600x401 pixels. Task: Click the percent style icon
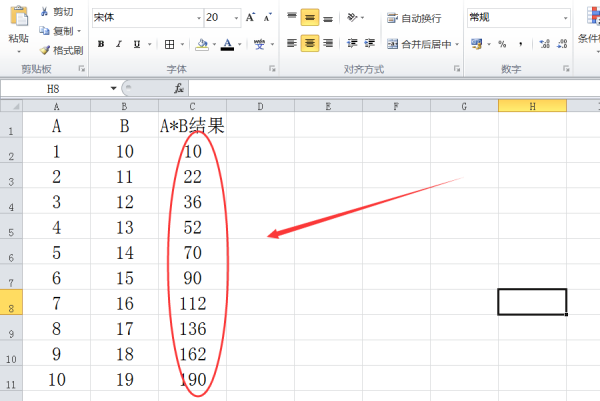502,44
